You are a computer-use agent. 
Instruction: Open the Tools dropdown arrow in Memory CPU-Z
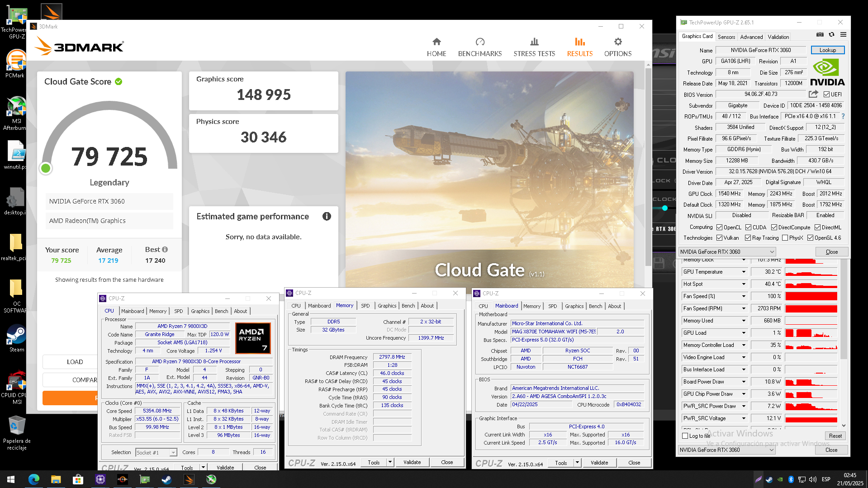pos(390,462)
